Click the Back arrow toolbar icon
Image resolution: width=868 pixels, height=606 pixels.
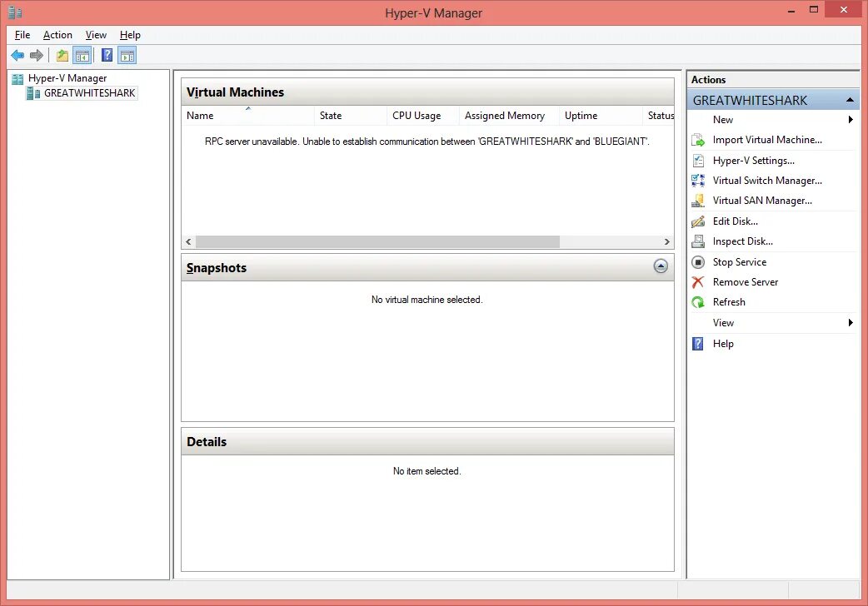point(17,55)
